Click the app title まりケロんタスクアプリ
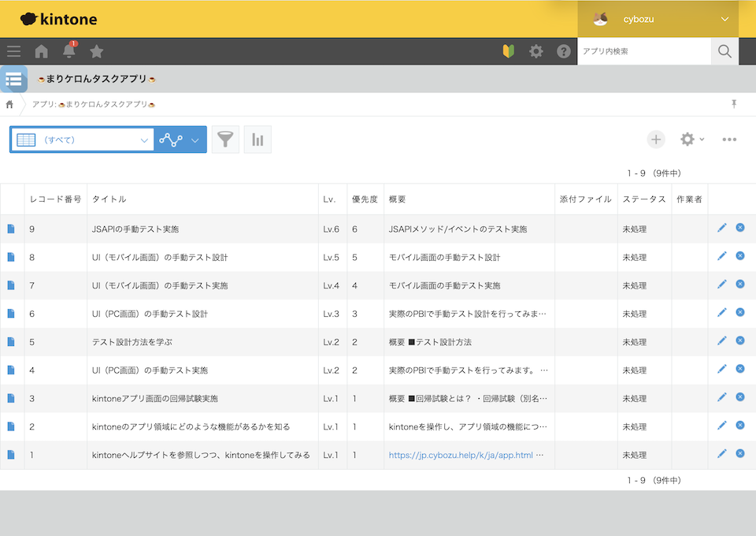Screen dimensions: 756x536 [96, 79]
